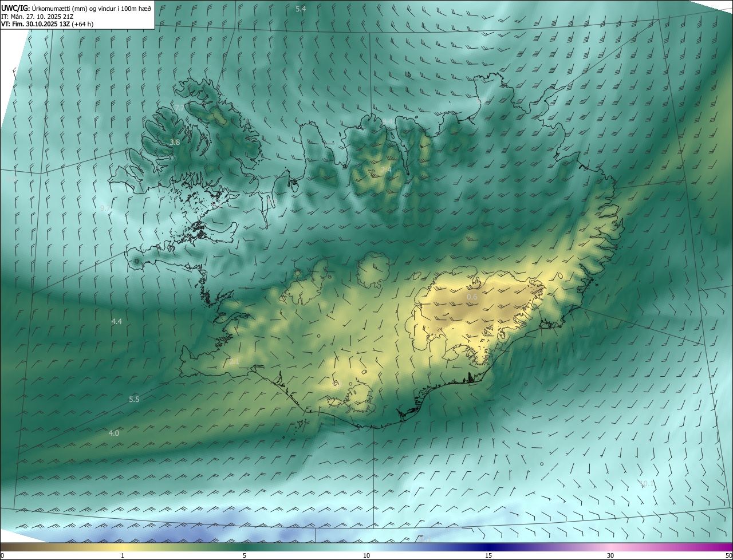Click the initial time line 'IT: Mán. 27. 10. 2025 21Z'
Viewport: 733px width, 560px height.
37,17
